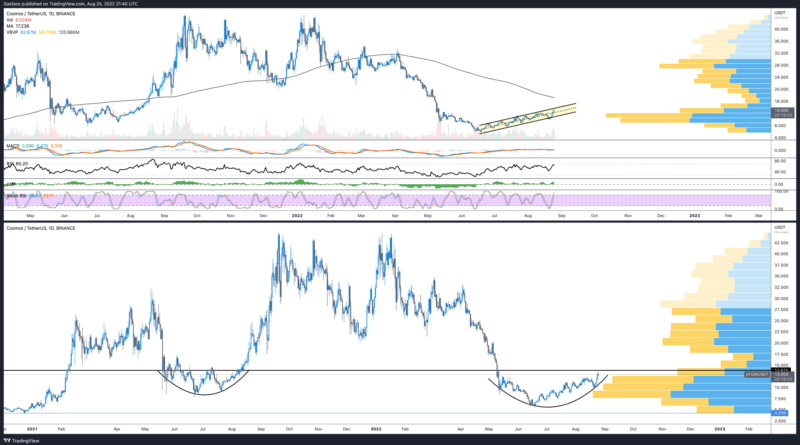The width and height of the screenshot is (800, 445).
Task: Select the MA 17.236 indicator legend
Action: click(x=18, y=26)
